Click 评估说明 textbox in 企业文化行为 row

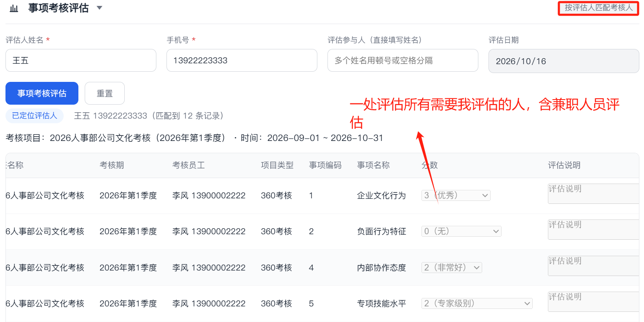click(593, 194)
